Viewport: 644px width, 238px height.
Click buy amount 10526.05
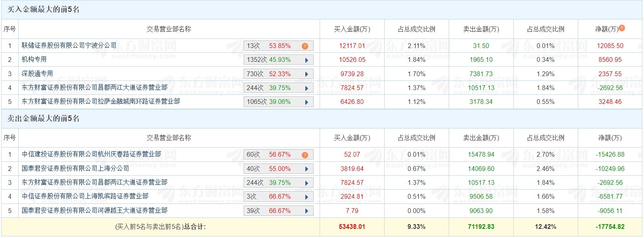click(x=352, y=60)
